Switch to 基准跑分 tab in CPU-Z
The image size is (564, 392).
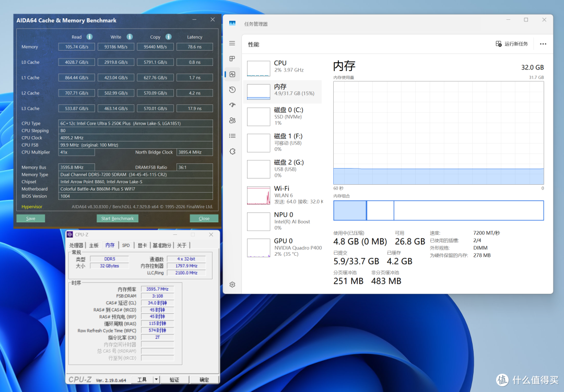162,245
